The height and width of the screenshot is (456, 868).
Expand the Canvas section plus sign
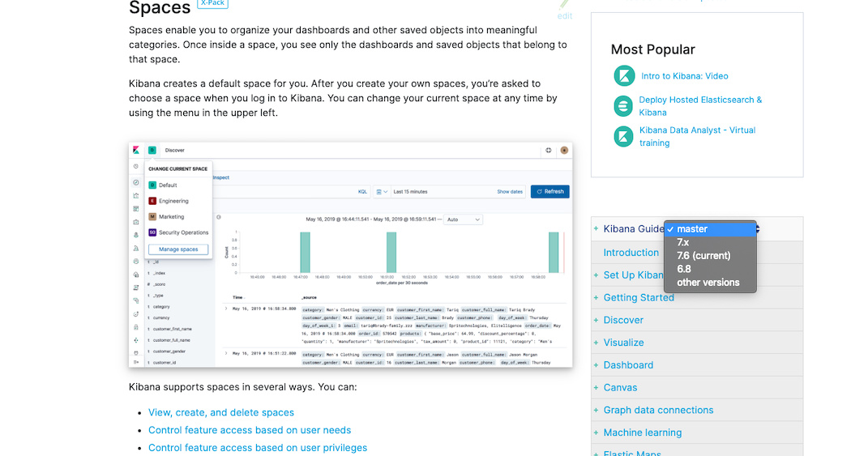coord(596,387)
